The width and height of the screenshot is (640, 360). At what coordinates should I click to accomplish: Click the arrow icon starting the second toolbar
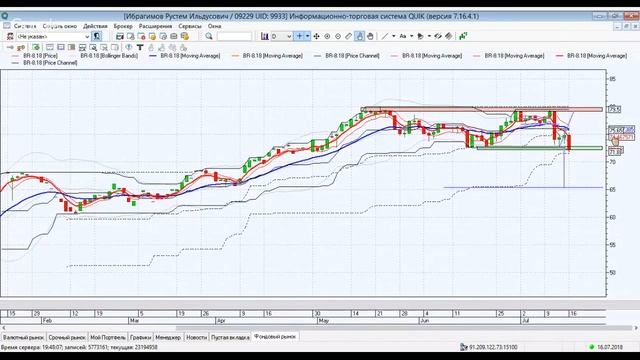[x=10, y=47]
